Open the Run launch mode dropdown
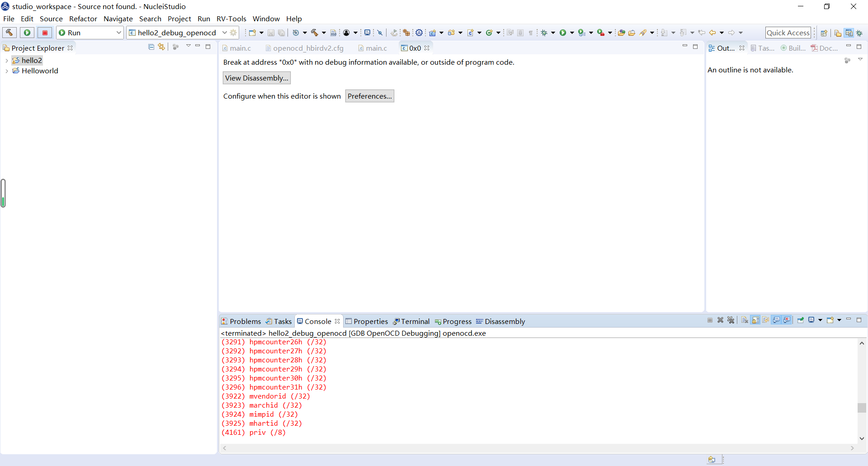Image resolution: width=868 pixels, height=466 pixels. [x=118, y=33]
